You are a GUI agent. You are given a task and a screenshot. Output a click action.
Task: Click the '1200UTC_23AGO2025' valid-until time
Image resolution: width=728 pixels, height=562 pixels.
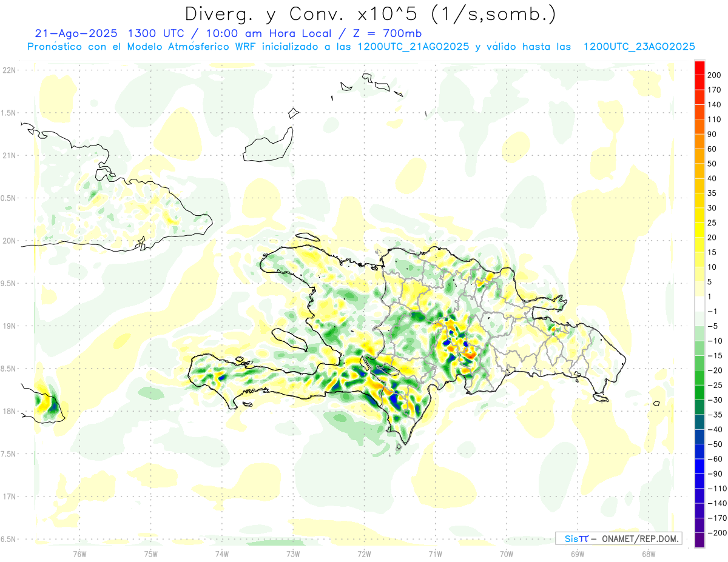point(639,47)
